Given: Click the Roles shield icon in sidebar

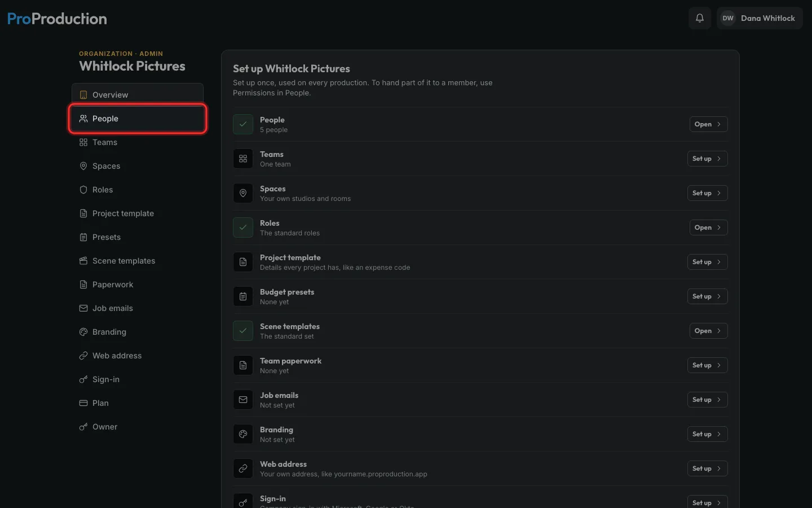Looking at the screenshot, I should coord(83,190).
